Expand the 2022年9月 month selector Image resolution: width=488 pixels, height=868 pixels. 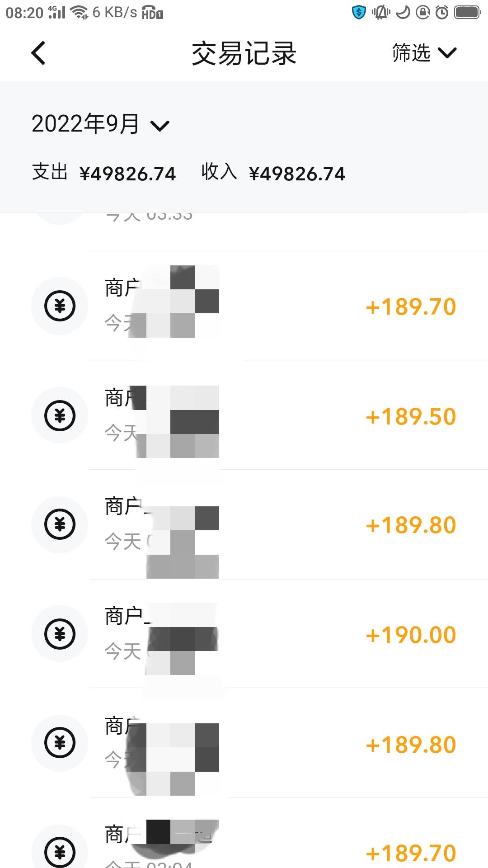pos(85,124)
